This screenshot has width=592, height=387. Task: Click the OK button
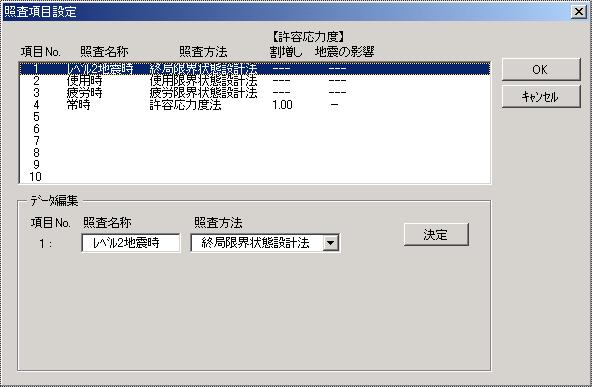pyautogui.click(x=541, y=69)
